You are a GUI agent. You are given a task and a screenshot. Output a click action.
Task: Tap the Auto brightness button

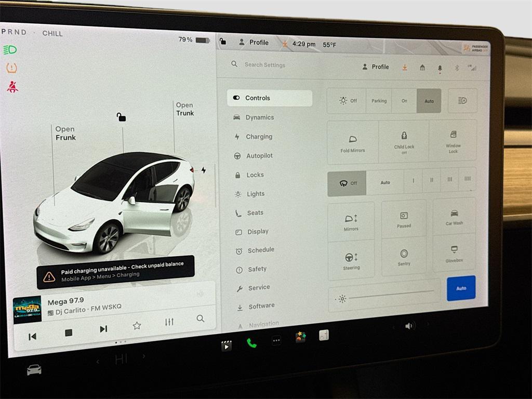point(461,288)
